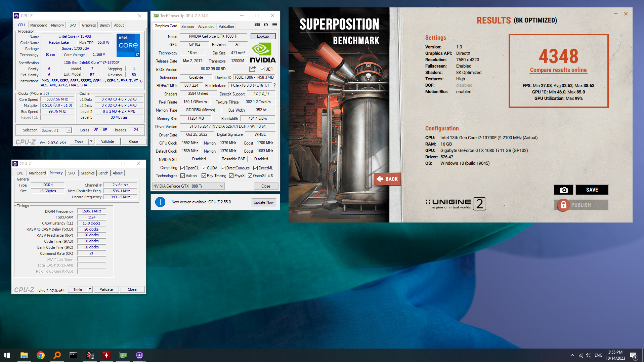Click the info icon in GPU-Z update bar
Image resolution: width=644 pixels, height=362 pixels.
[x=160, y=202]
